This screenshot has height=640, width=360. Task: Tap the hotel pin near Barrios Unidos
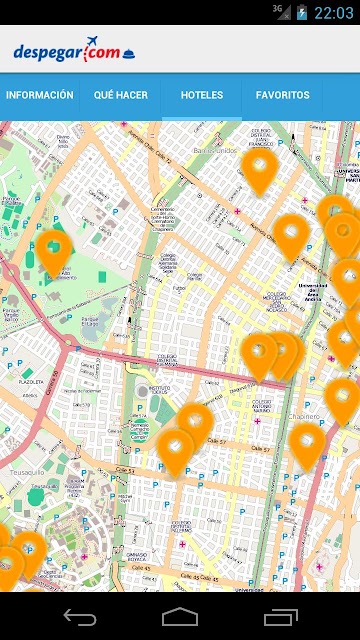click(260, 171)
